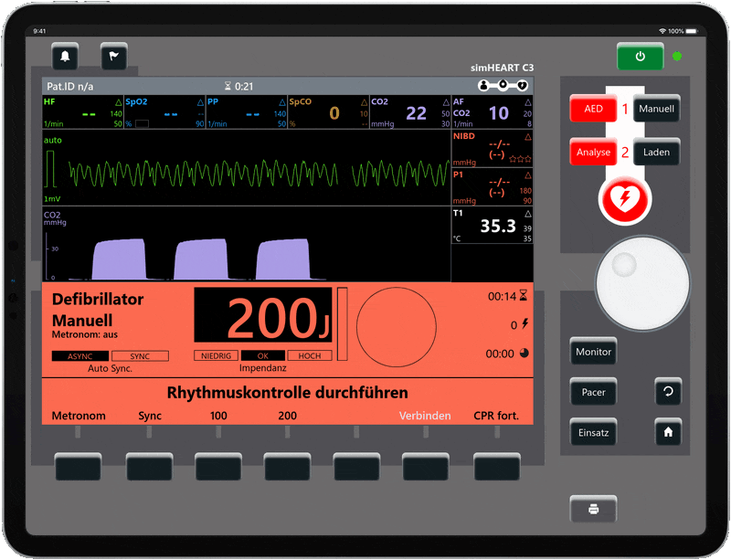
Task: Tap the home icon button
Action: tap(668, 432)
